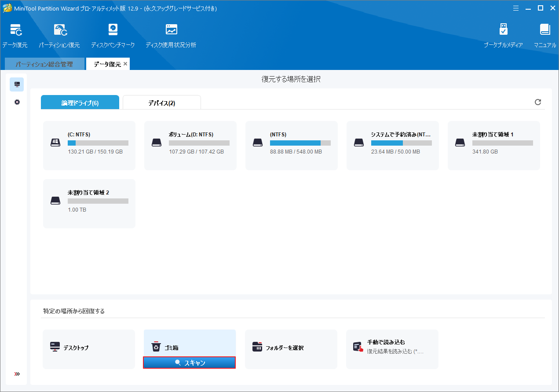Click the ボリューム(D: NTFS) drive name
Viewport: 559px width, 392px height.
coord(191,135)
